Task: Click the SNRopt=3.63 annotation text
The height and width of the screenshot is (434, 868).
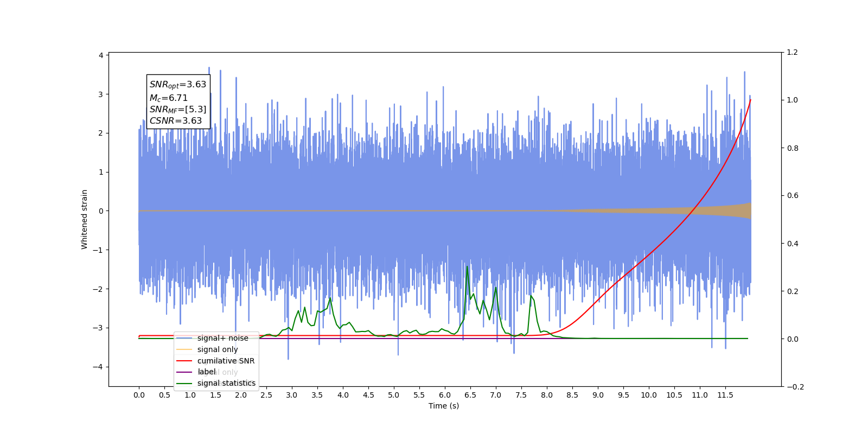Action: [x=178, y=85]
